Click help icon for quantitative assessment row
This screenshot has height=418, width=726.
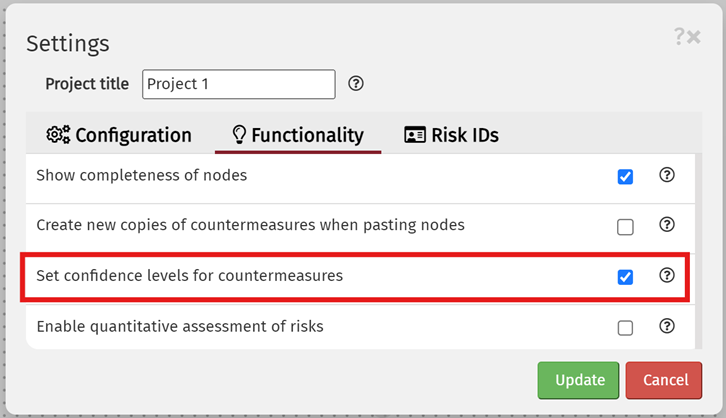pyautogui.click(x=667, y=326)
